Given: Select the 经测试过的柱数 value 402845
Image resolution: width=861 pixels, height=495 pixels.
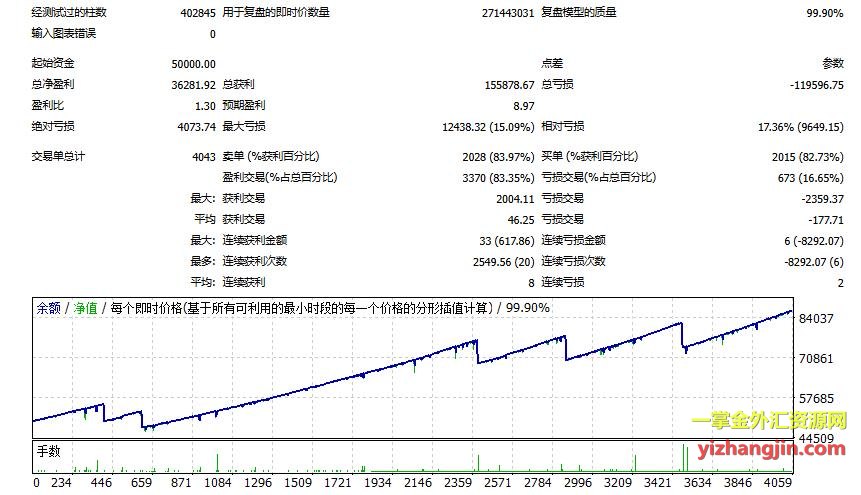Looking at the screenshot, I should pos(195,13).
